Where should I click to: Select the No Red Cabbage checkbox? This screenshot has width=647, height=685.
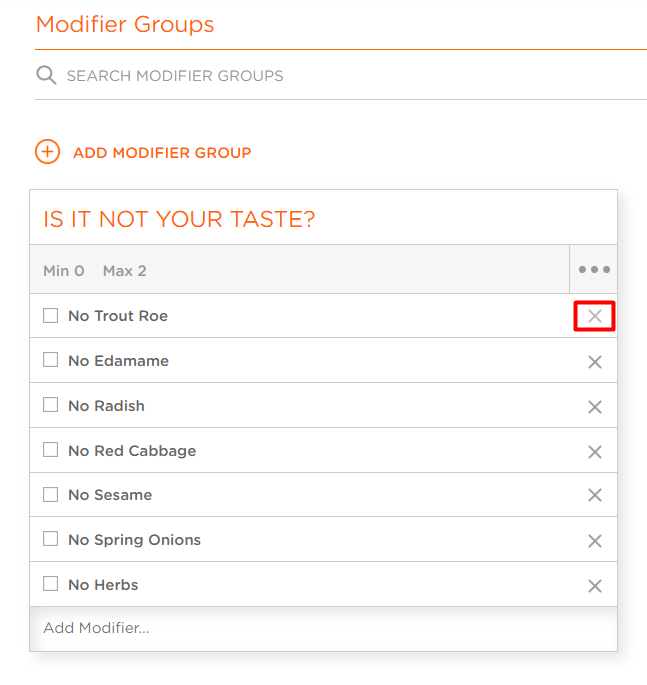pos(51,450)
